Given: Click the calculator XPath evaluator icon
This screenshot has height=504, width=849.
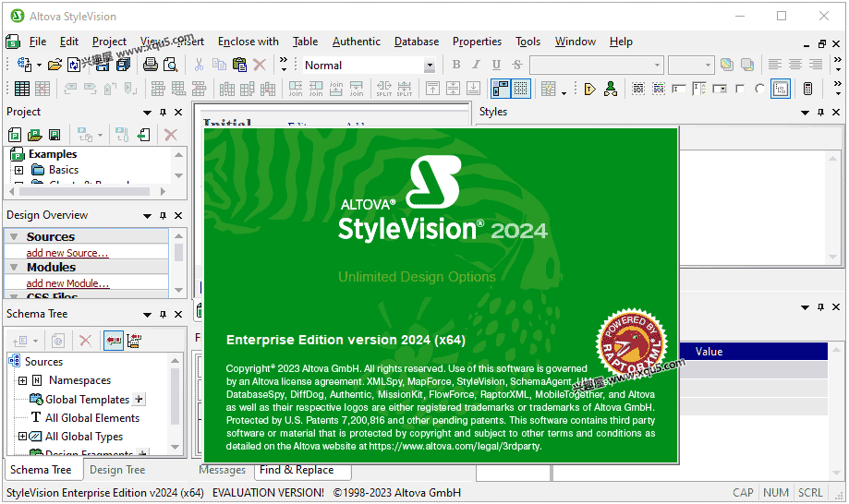Looking at the screenshot, I should [807, 89].
